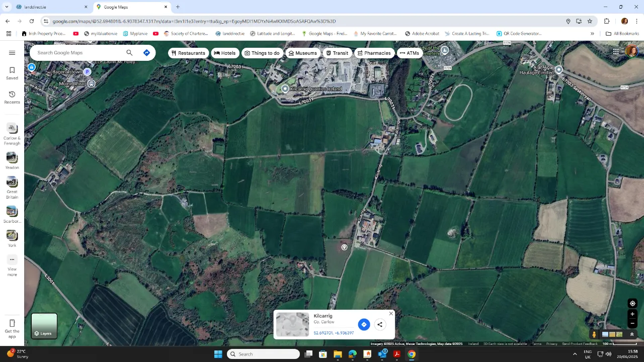Select the Pegman Street View icon
The image size is (644, 362).
coord(594,334)
